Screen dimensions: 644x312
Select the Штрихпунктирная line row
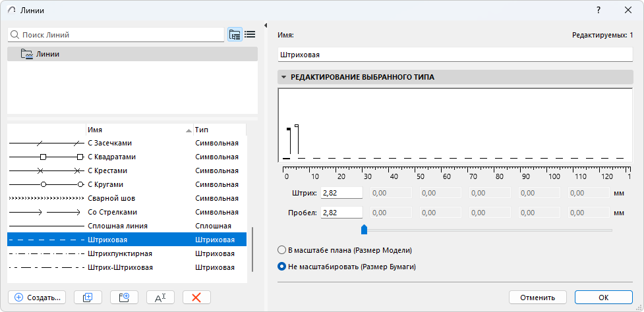[127, 254]
